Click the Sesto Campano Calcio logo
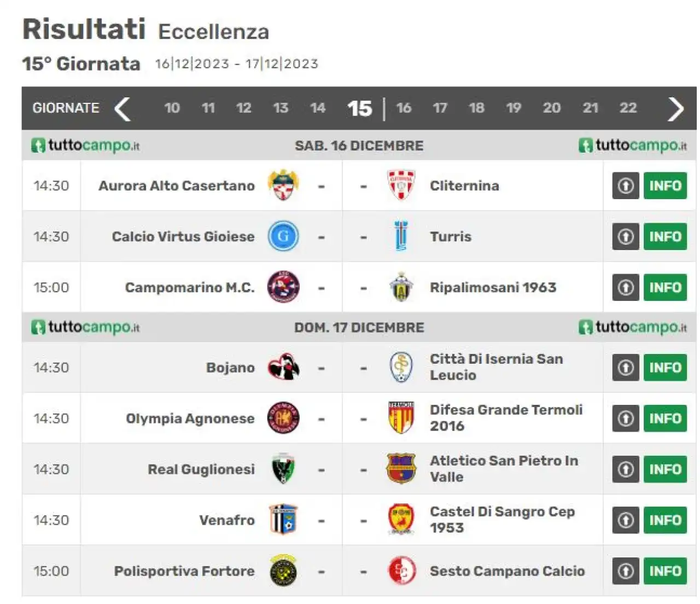This screenshot has width=700, height=604. coord(401,571)
